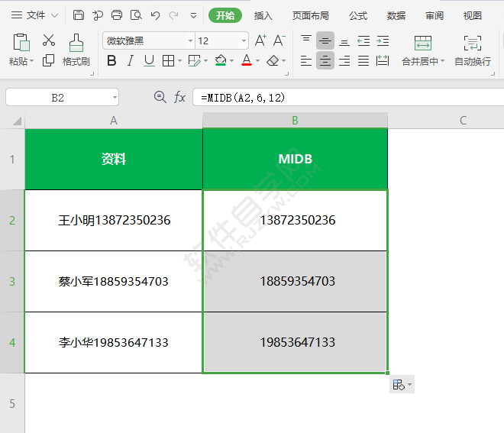Switch to the 公式 tab
Viewport: 504px width, 433px height.
[x=358, y=15]
